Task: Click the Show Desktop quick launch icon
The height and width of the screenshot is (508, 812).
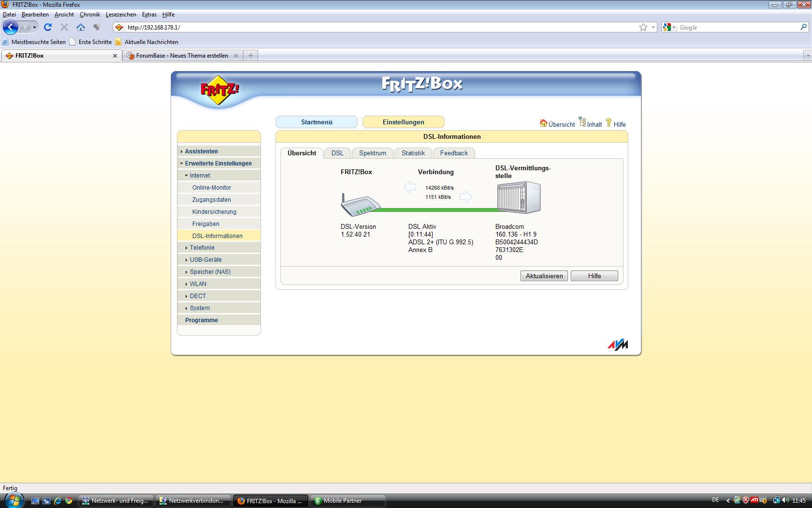Action: [35, 501]
